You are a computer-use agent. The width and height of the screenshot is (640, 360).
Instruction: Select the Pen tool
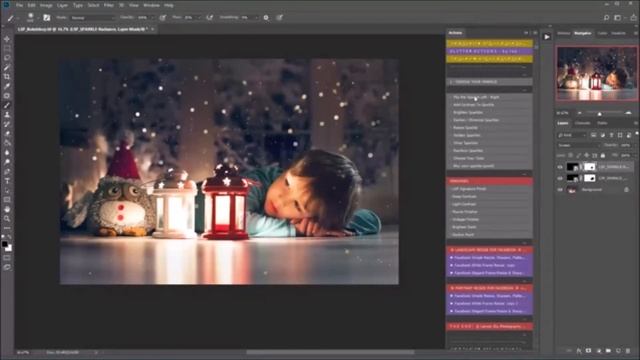point(7,171)
